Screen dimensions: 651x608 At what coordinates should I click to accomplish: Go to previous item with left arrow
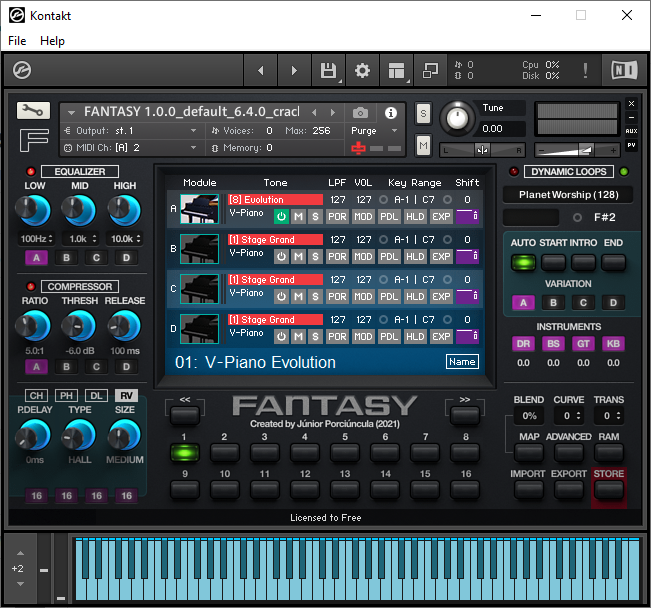[261, 71]
